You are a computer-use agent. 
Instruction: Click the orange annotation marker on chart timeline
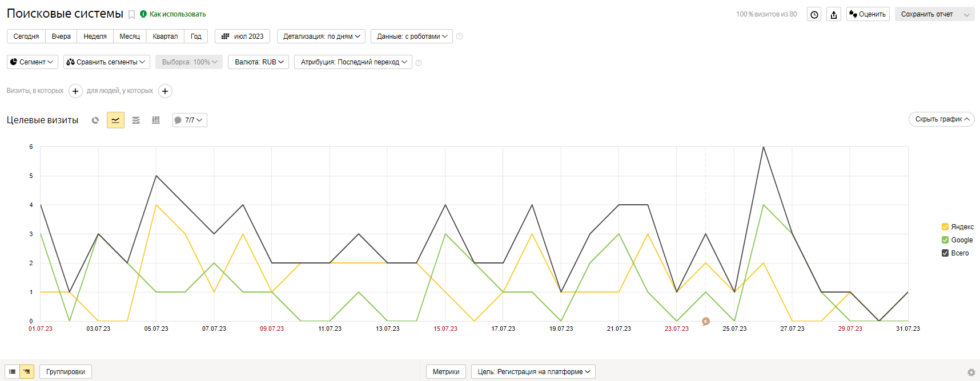706,321
